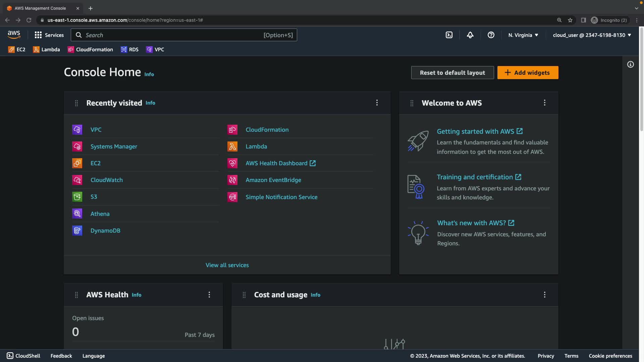Click Reset to default layout button

[x=452, y=72]
